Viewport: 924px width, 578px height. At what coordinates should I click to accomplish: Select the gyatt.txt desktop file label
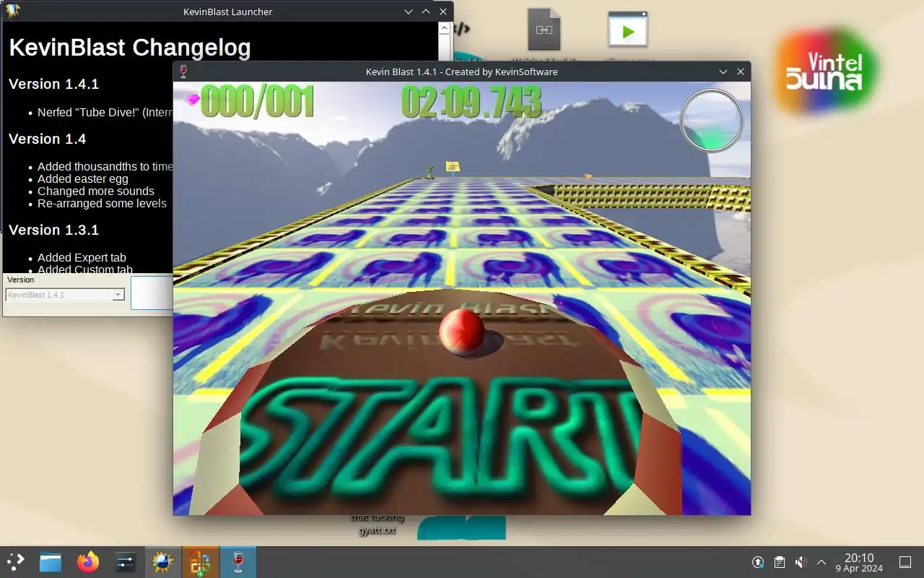coord(377,530)
